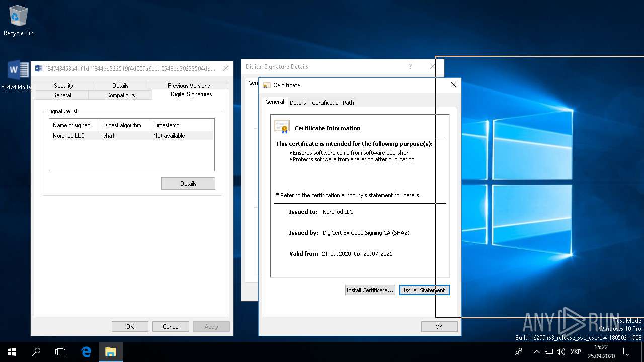Switch to Security tab in Properties
The image size is (644, 362).
click(63, 86)
